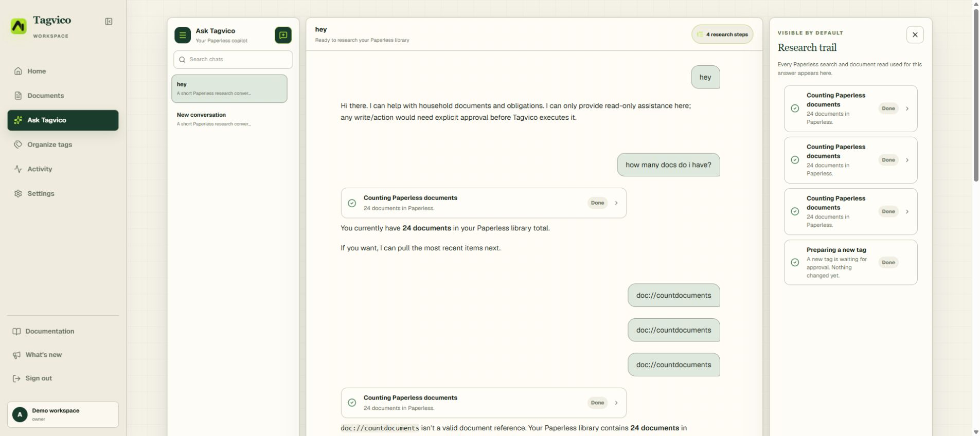Open the Organize tags section
Viewport: 980px width, 436px height.
point(63,144)
